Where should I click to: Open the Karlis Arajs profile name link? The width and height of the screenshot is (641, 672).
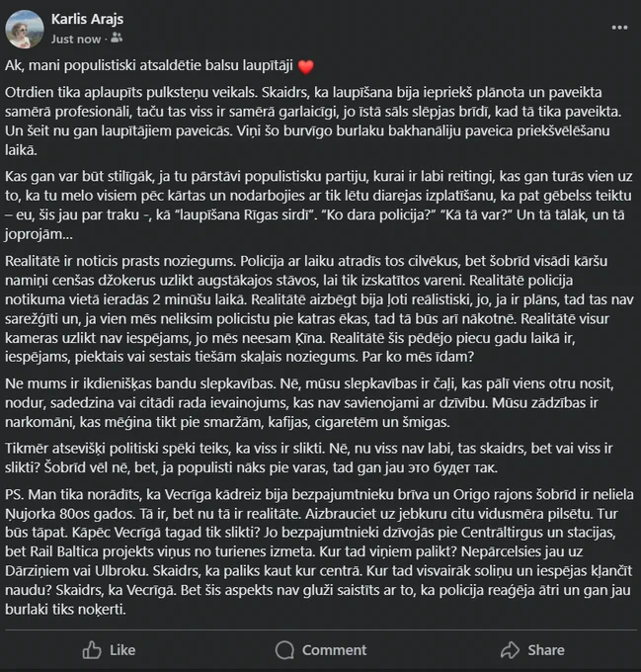pos(87,19)
